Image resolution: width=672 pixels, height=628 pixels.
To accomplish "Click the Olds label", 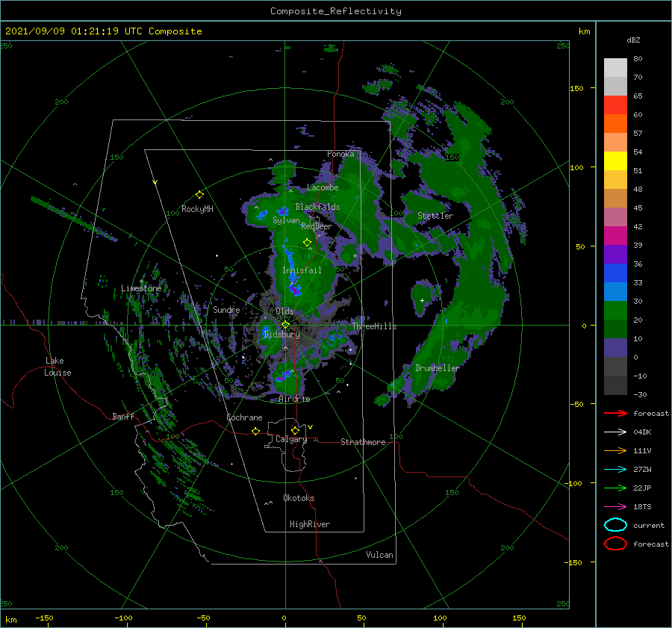I will 284,311.
